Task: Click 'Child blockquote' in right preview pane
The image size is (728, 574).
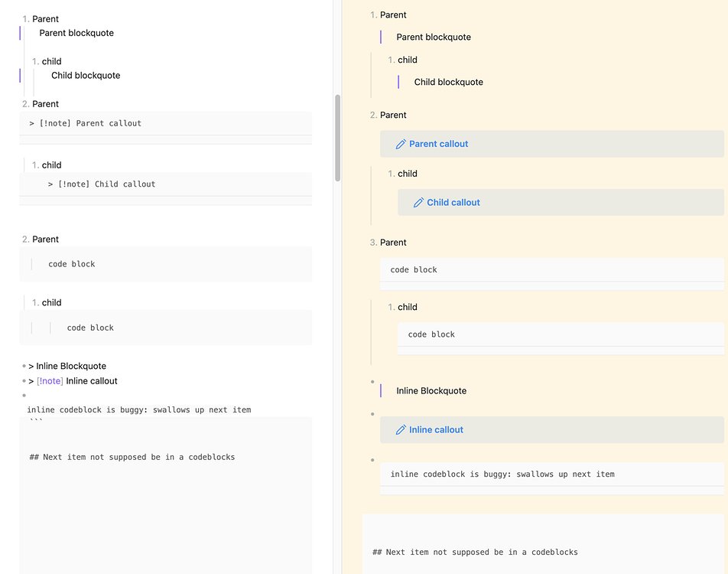Action: [x=448, y=82]
